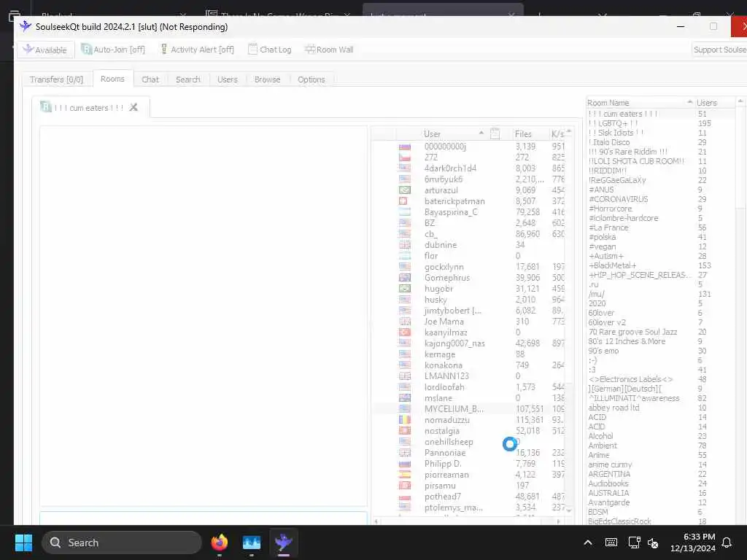Switch to the Search tab
This screenshot has width=747, height=560.
188,79
